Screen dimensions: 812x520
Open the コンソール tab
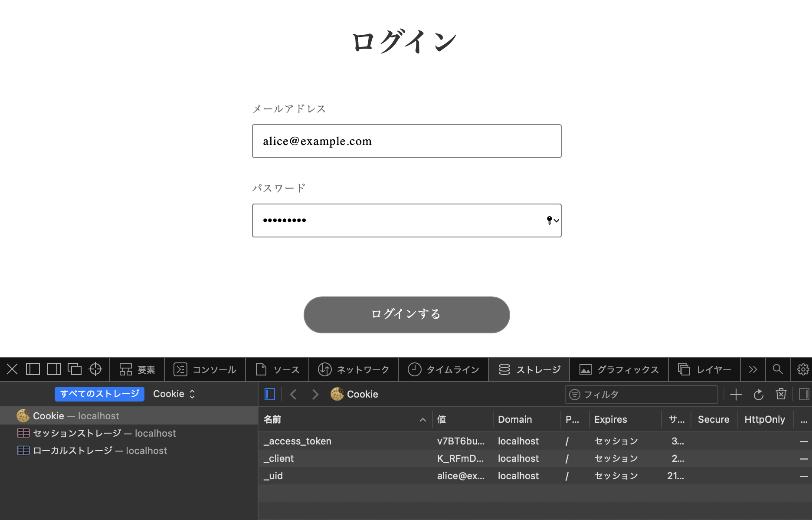(x=205, y=369)
